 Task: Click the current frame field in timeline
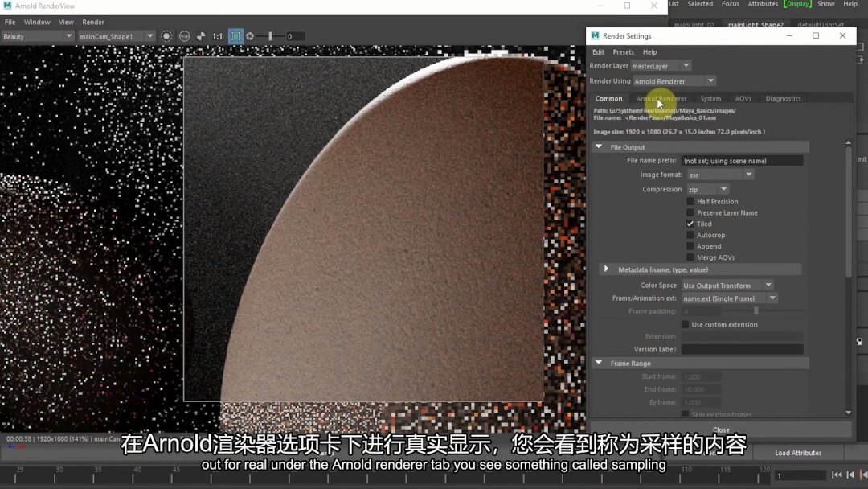click(800, 475)
